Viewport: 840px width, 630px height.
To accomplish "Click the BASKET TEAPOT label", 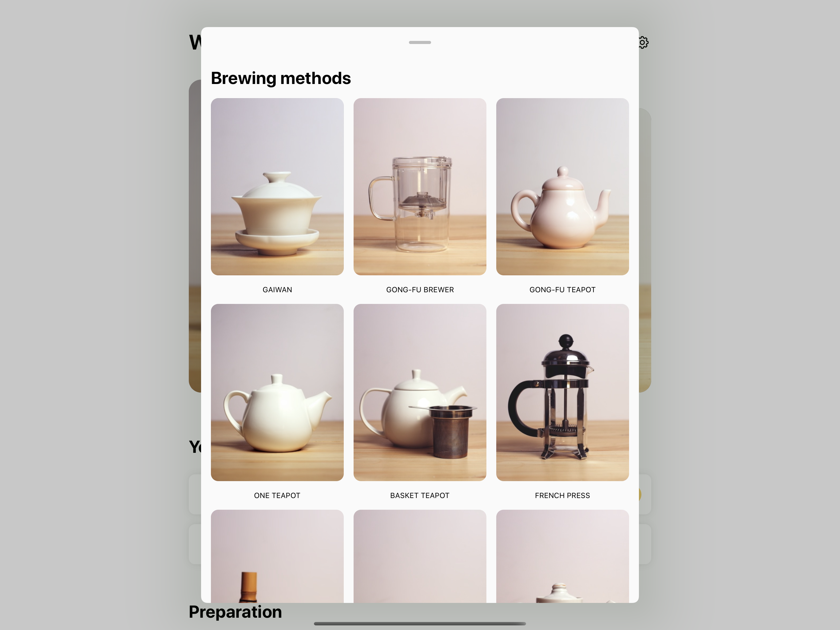I will pyautogui.click(x=420, y=496).
